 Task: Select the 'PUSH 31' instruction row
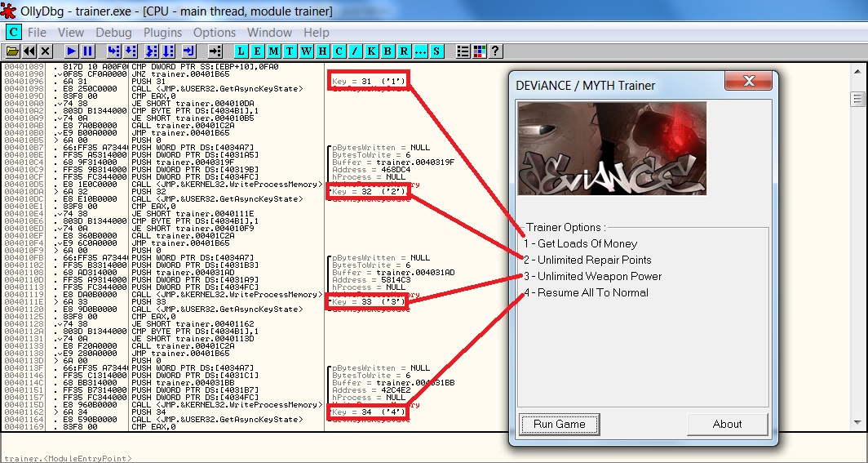coord(164,82)
